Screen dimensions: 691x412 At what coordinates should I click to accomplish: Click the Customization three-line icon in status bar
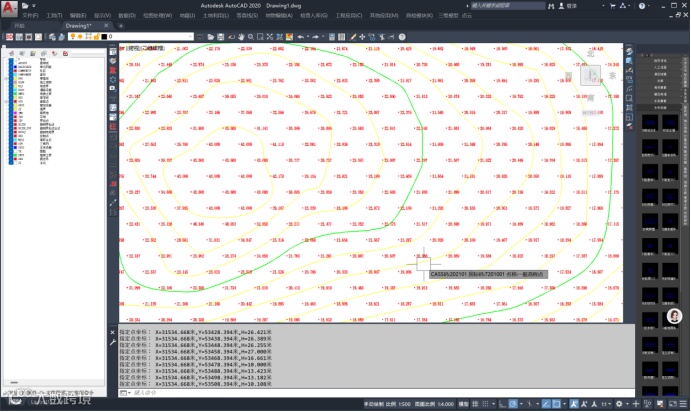pyautogui.click(x=683, y=404)
